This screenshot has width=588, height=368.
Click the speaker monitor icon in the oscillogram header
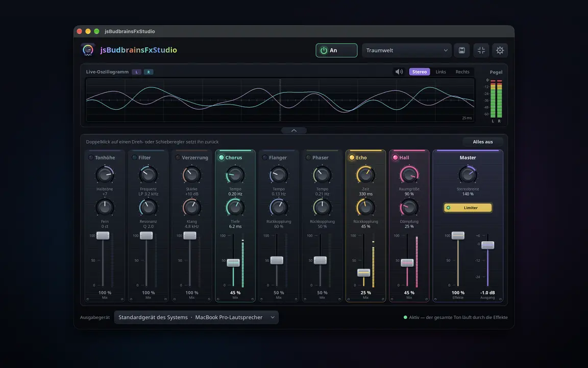click(399, 72)
